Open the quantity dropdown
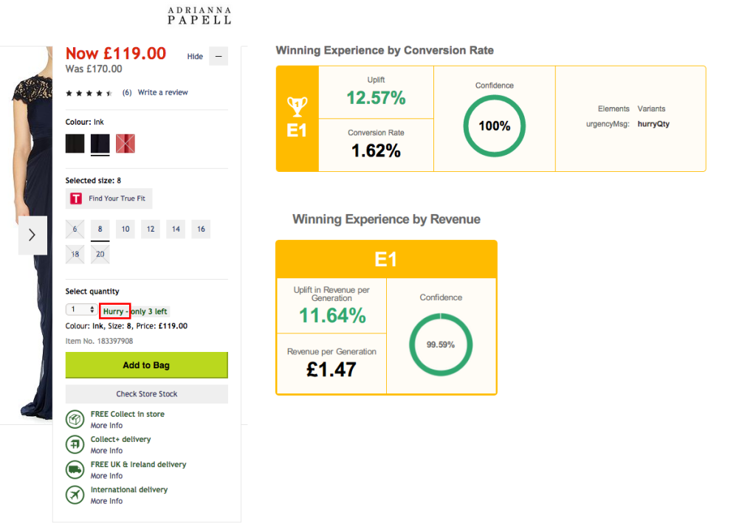The image size is (756, 532). click(x=81, y=310)
